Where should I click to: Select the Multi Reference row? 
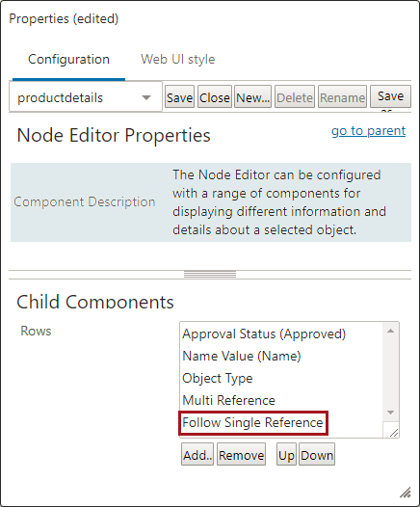[228, 400]
